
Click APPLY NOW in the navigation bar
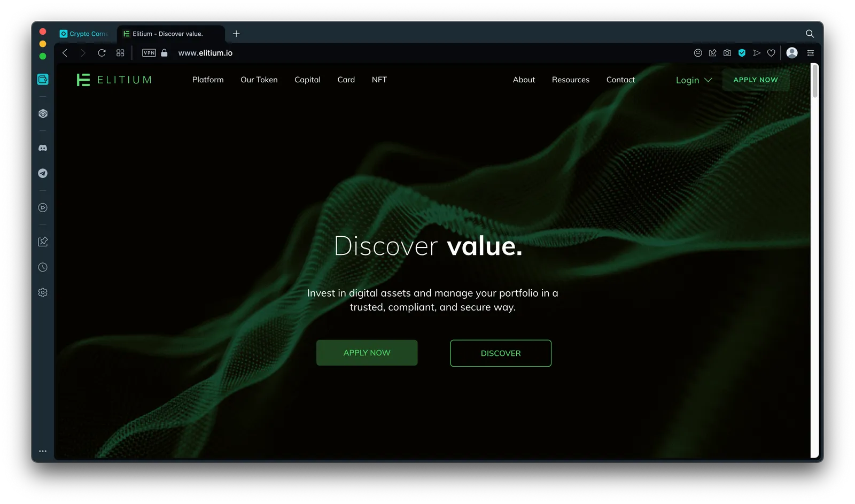(x=756, y=80)
